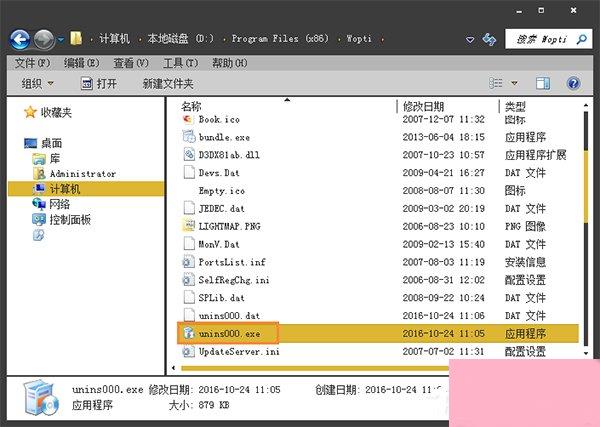
Task: Click the refresh icon next to address bar
Action: 489,39
